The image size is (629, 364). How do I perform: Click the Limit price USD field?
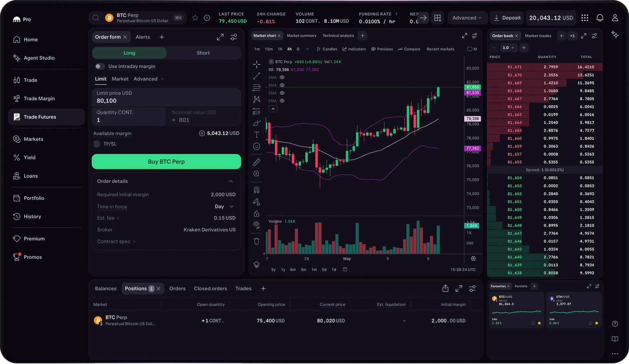click(166, 97)
